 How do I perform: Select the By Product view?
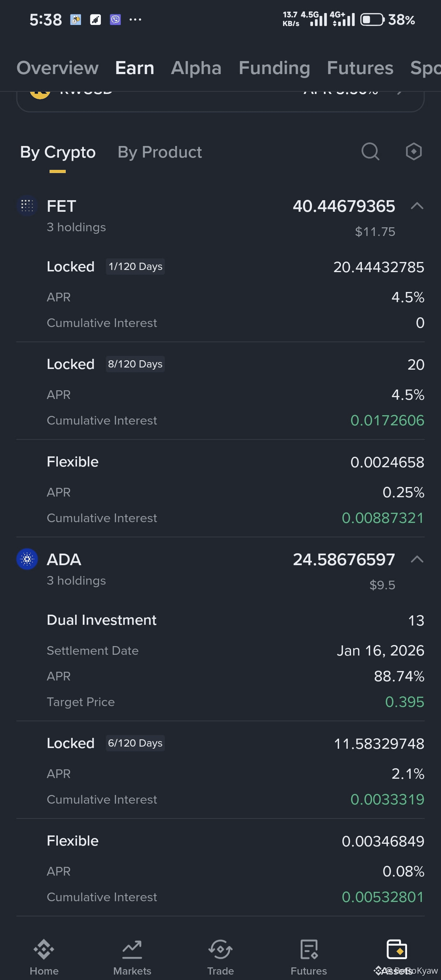(x=160, y=152)
